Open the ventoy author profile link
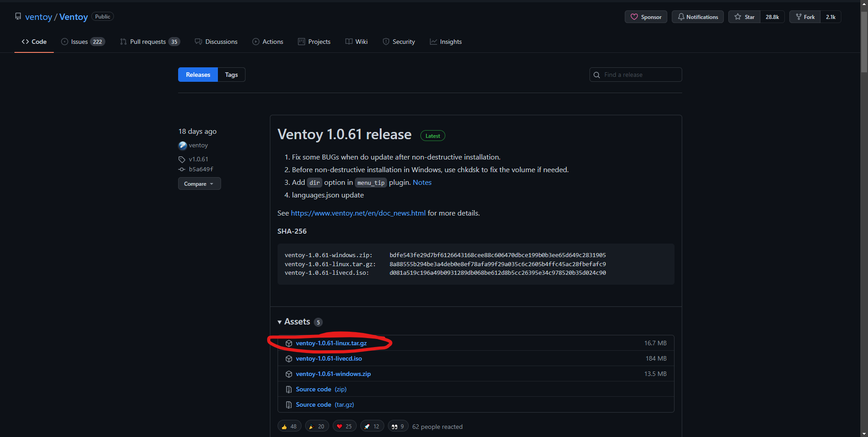868x437 pixels. pos(198,146)
